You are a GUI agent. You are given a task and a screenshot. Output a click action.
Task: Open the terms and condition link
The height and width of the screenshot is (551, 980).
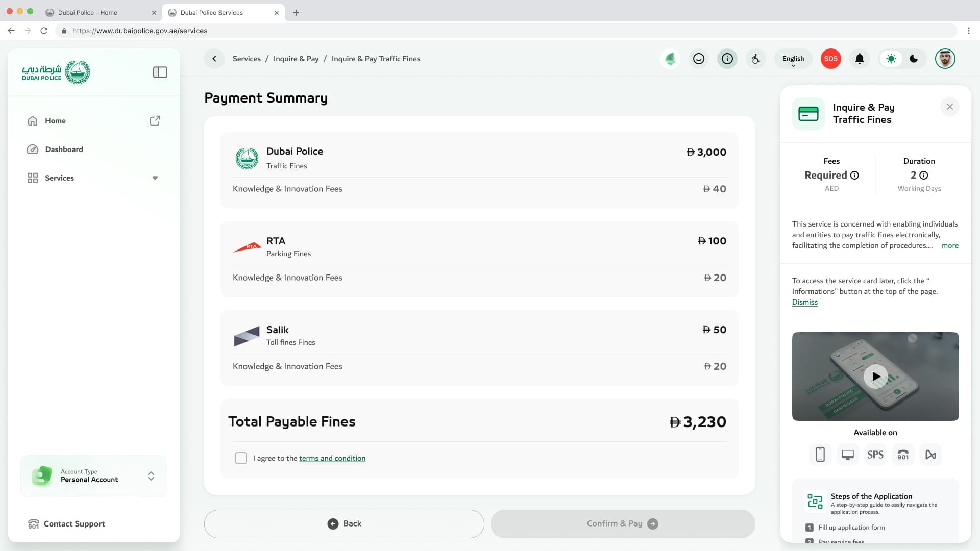point(332,458)
